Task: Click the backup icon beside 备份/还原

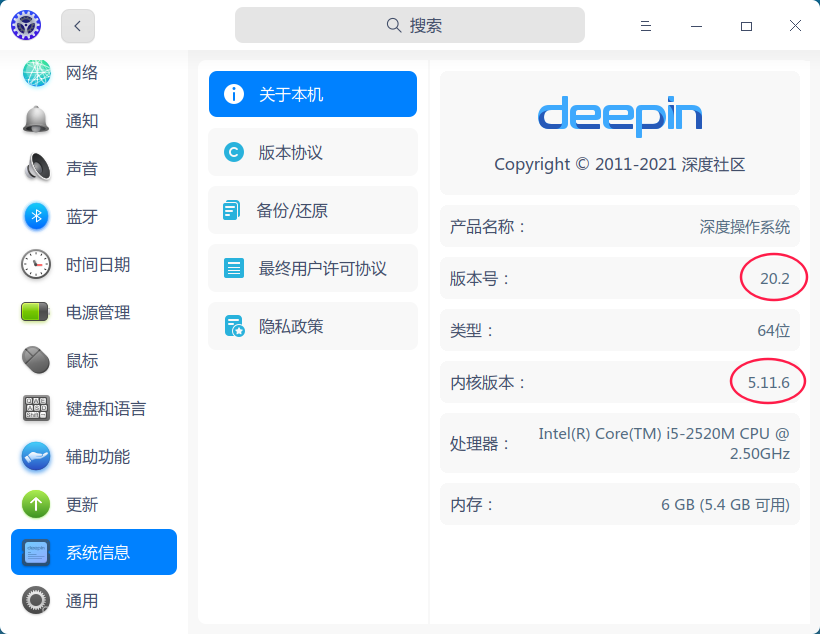Action: [232, 210]
